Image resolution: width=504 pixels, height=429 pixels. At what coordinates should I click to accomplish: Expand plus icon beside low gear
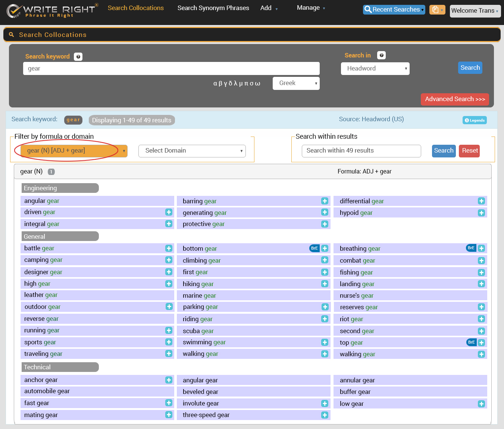coord(481,404)
